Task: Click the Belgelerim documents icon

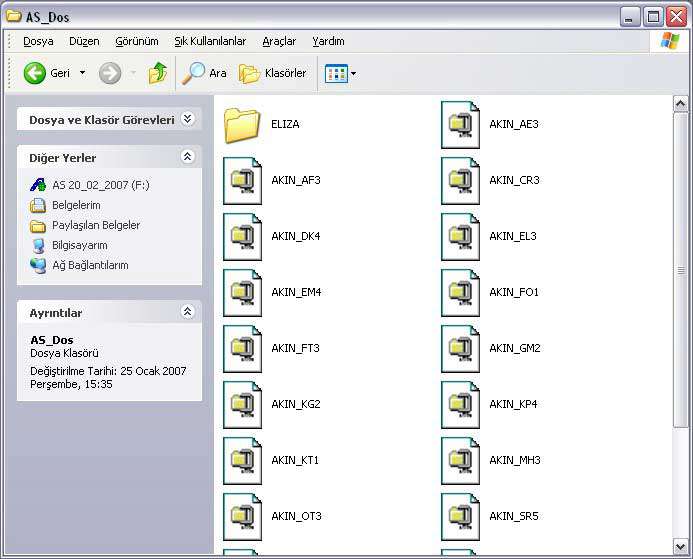Action: click(x=38, y=205)
